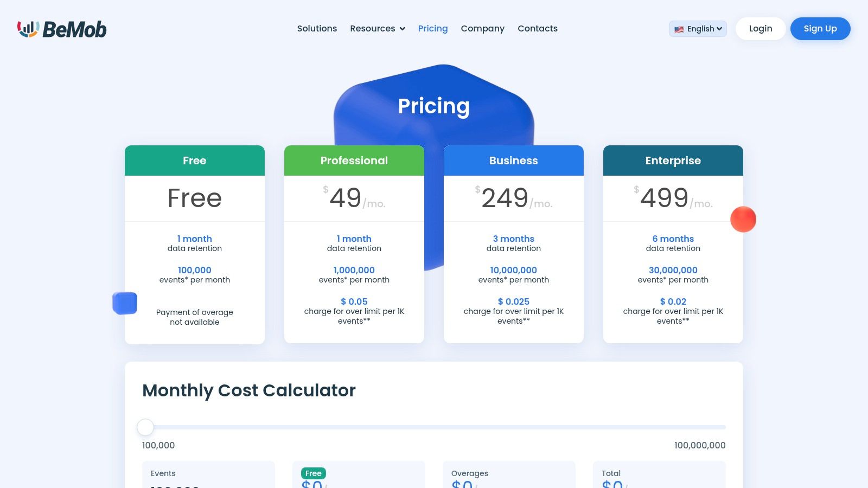Open the English language selector
This screenshot has height=488, width=868.
pyautogui.click(x=698, y=29)
